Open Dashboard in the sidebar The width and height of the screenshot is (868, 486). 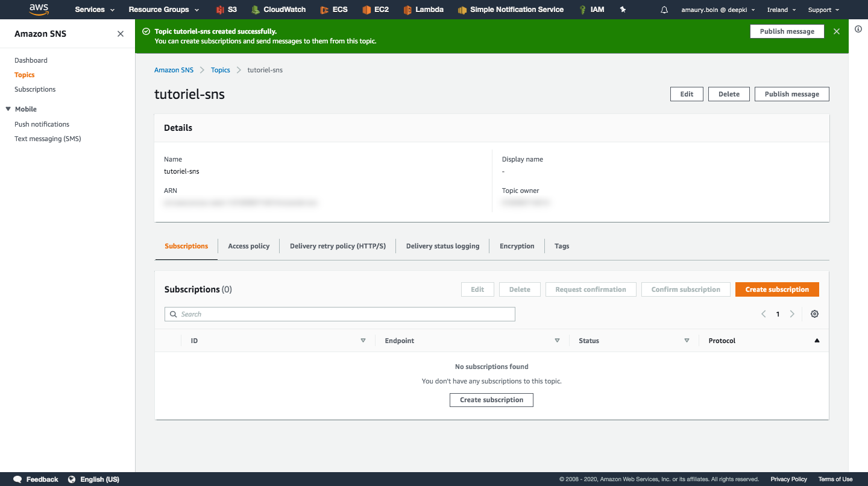[31, 60]
